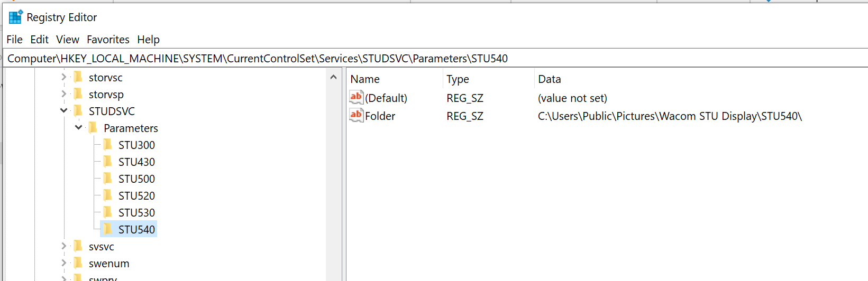The image size is (868, 281).
Task: Select the Parameters key label
Action: [x=131, y=128]
